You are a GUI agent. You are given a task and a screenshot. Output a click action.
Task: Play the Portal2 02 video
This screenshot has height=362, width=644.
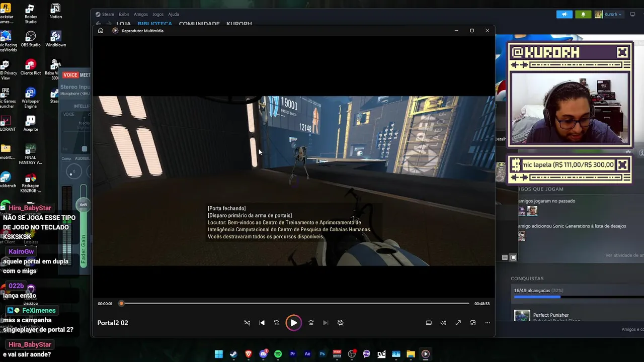click(293, 323)
